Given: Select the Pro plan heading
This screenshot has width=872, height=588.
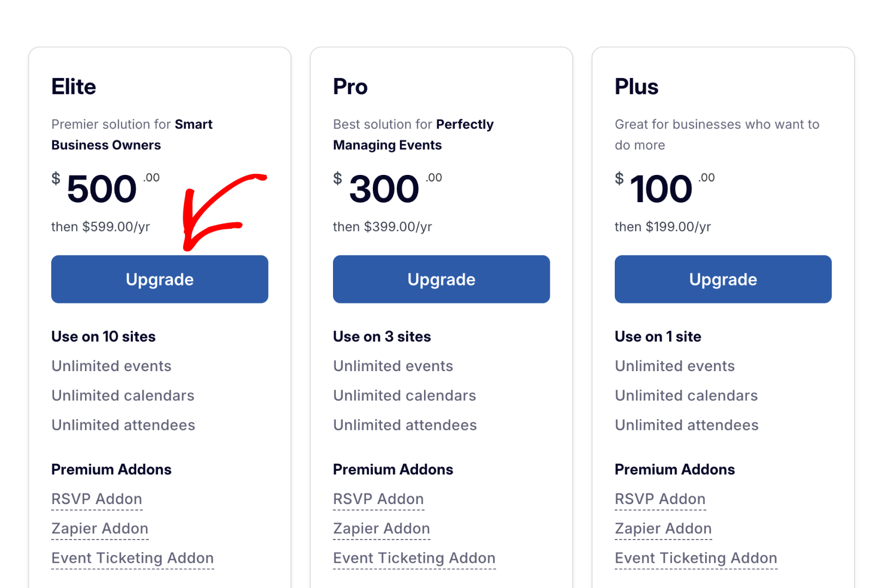Looking at the screenshot, I should 350,86.
